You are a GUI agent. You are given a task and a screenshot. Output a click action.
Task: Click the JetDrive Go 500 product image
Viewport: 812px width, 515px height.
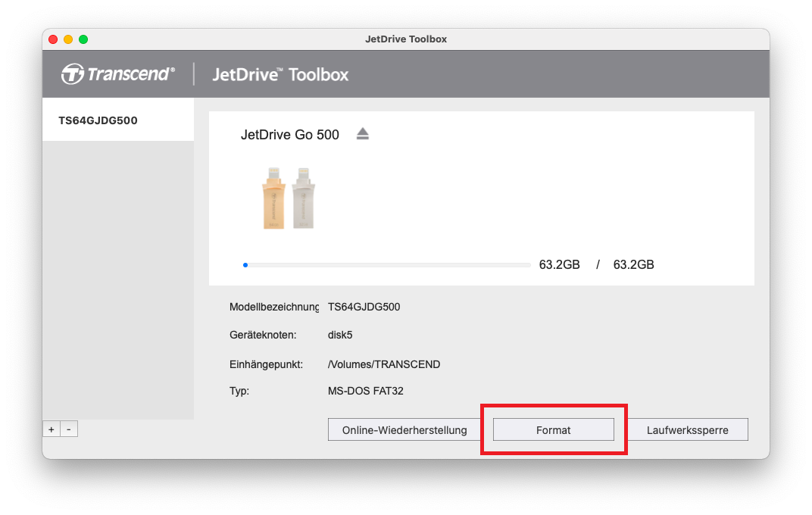[289, 198]
